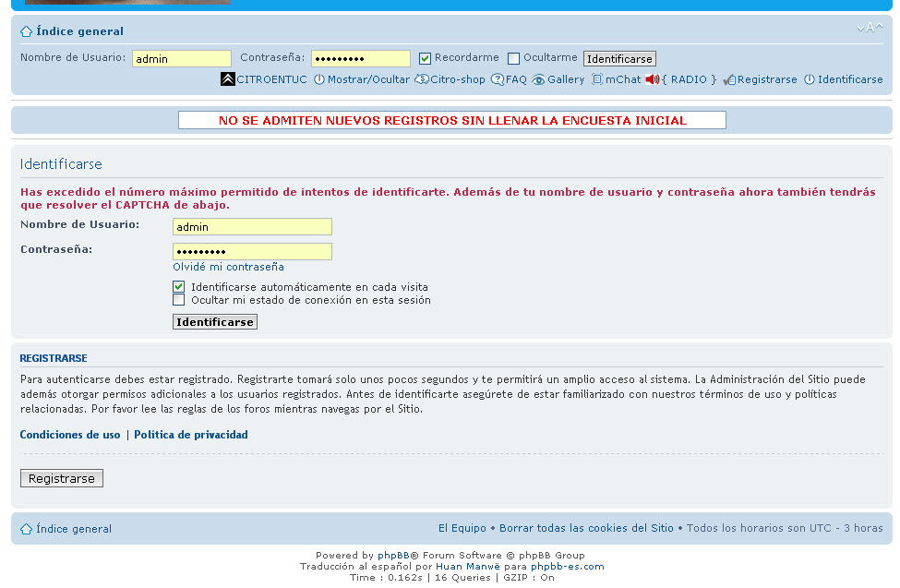
Task: Select Mostrar/Ocultar in the navbar
Action: pyautogui.click(x=368, y=79)
